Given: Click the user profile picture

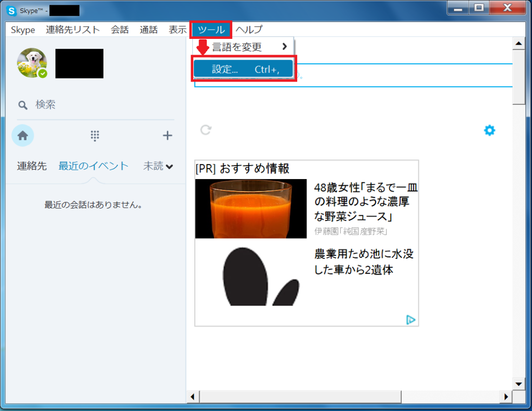Looking at the screenshot, I should coord(32,63).
